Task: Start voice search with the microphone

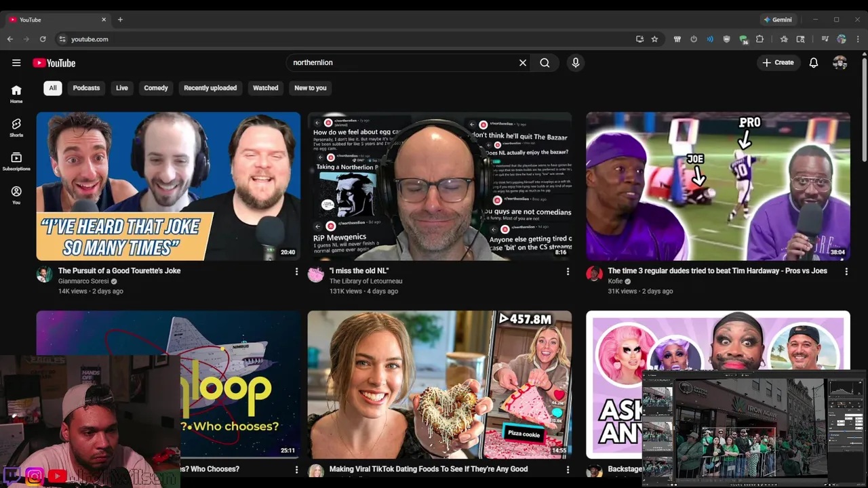Action: [x=576, y=63]
